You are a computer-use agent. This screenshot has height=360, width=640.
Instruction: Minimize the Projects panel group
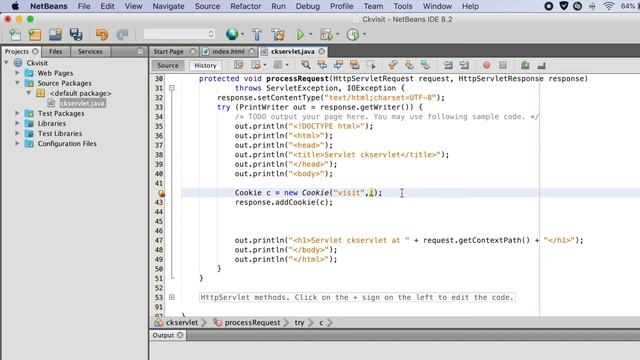(140, 51)
